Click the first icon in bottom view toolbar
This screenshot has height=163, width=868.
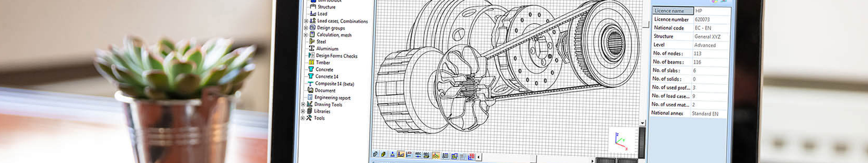pos(375,155)
